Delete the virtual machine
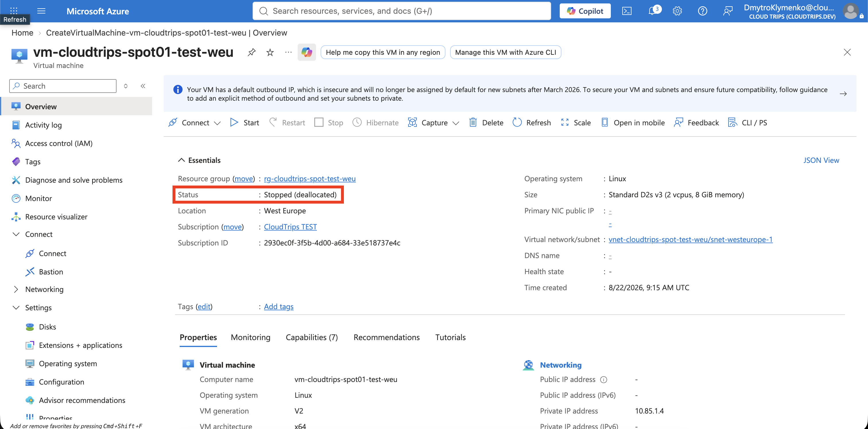The image size is (868, 429). coord(486,122)
